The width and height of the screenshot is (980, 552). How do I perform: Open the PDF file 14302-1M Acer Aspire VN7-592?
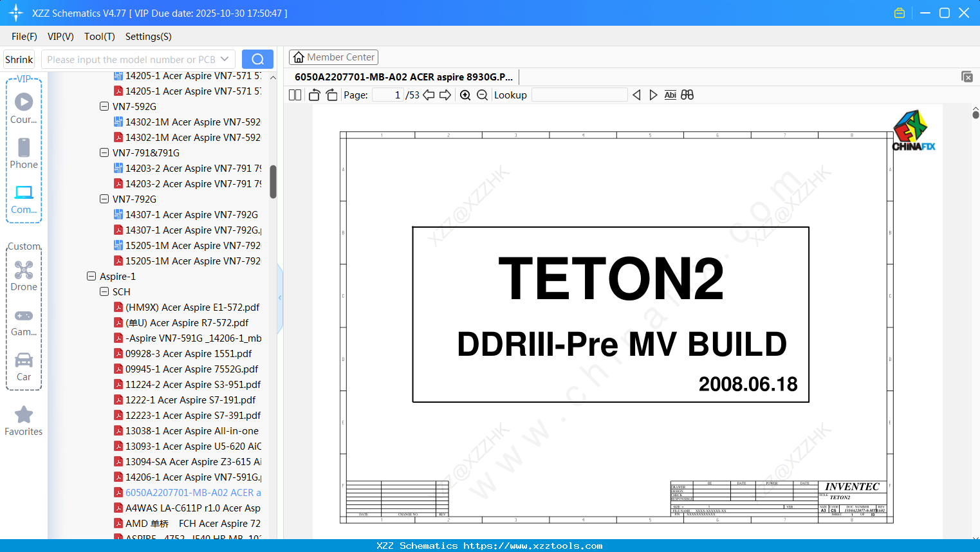tap(187, 138)
